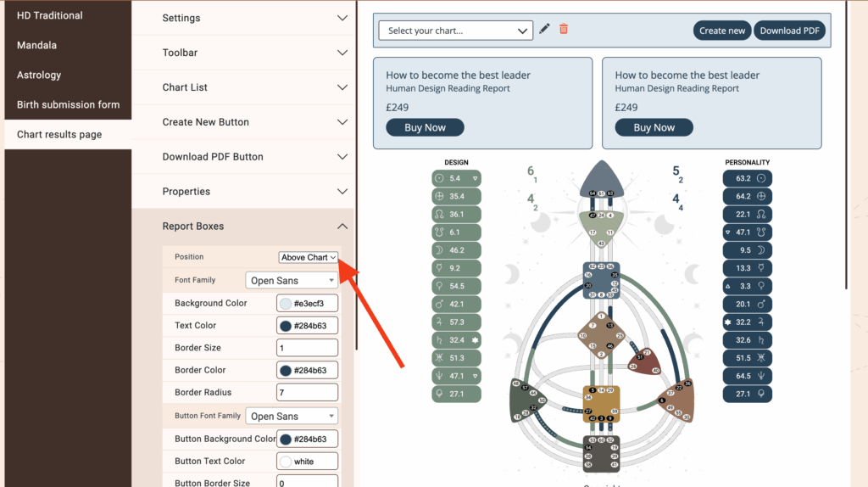Switch to the Mandala tab

pos(37,45)
